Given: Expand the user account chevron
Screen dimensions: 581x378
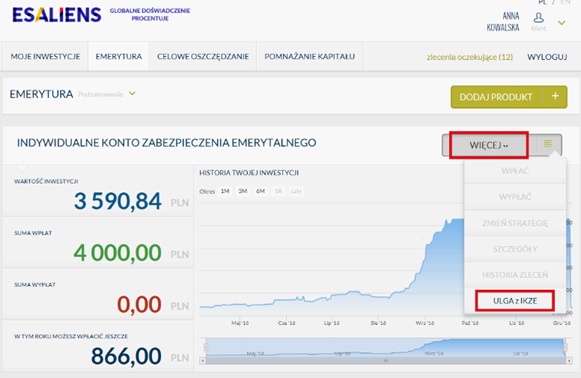Looking at the screenshot, I should click(x=562, y=23).
